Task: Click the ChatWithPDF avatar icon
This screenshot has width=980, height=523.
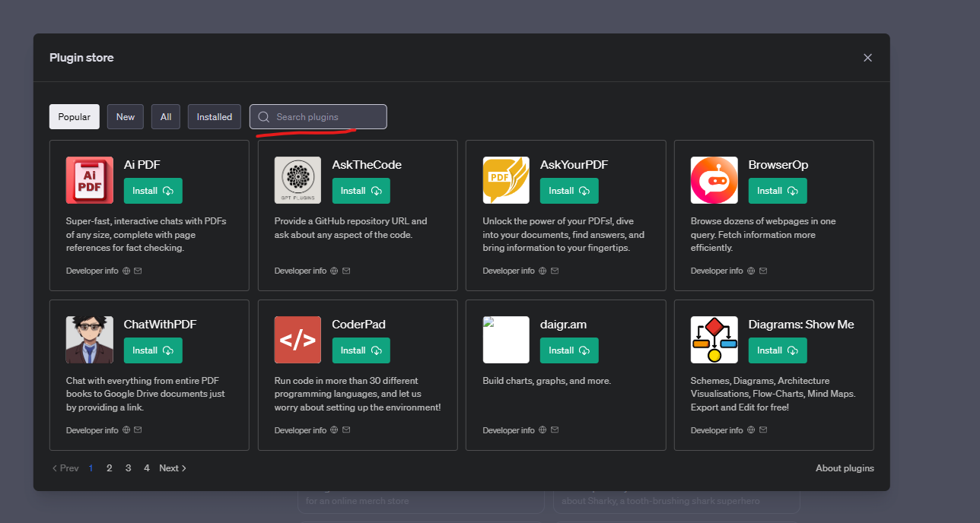Action: [89, 340]
